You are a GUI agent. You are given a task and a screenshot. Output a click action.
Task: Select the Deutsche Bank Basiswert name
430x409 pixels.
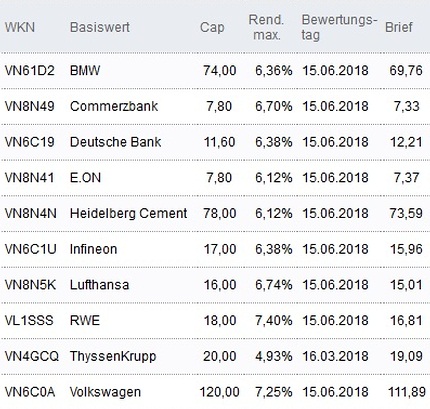pos(115,142)
